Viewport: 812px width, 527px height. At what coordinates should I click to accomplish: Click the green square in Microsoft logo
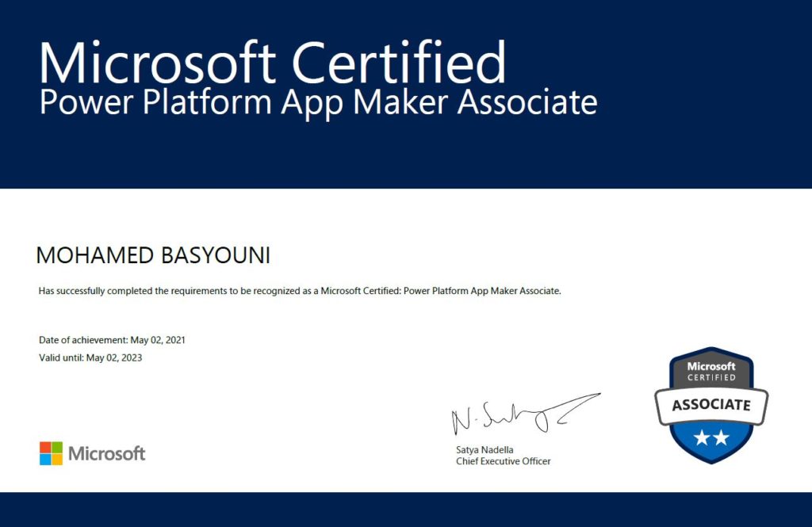coord(57,448)
